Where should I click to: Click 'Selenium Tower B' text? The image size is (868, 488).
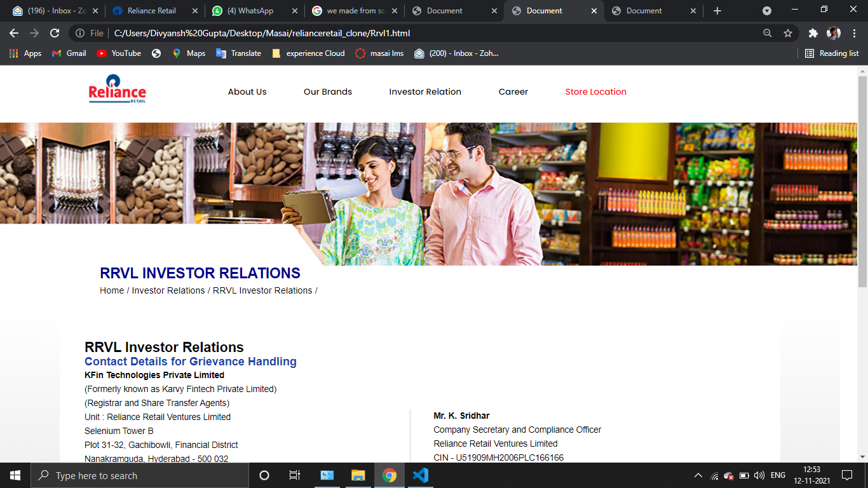pos(119,431)
